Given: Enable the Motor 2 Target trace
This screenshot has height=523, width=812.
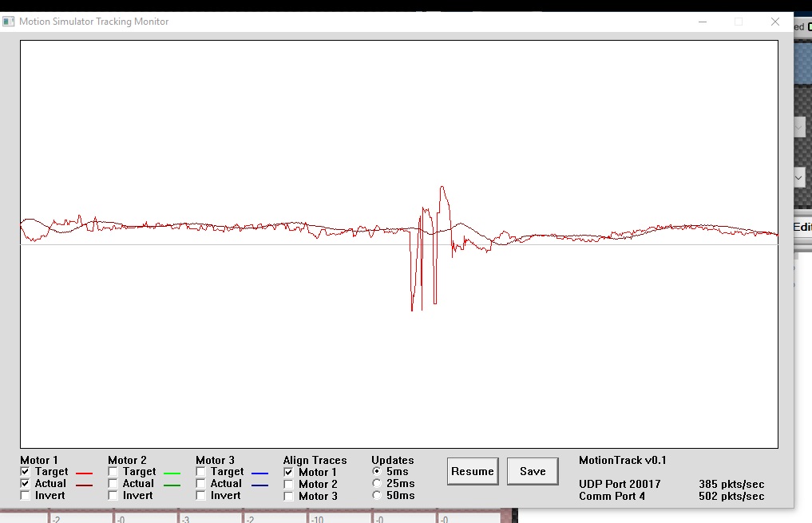Looking at the screenshot, I should pyautogui.click(x=113, y=472).
